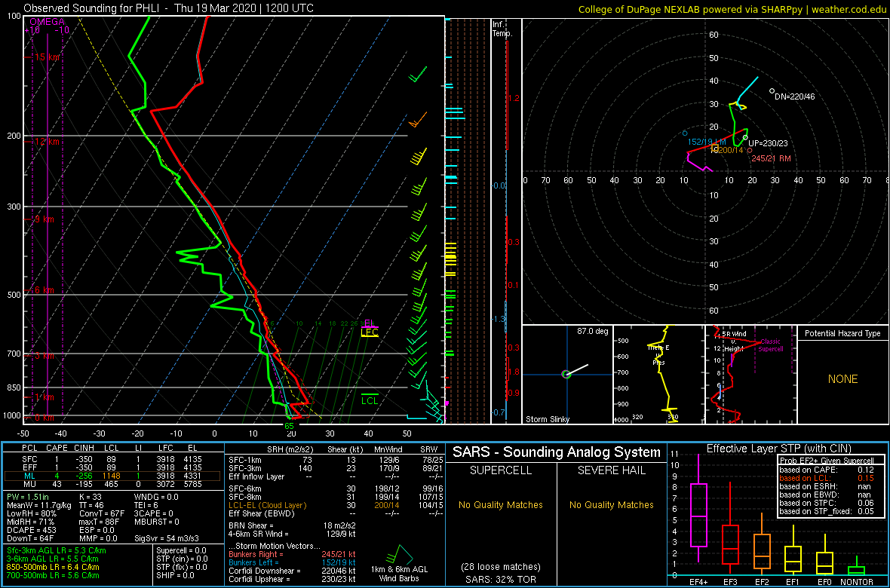Click the yellow LFC level label
Image resolution: width=890 pixels, height=588 pixels.
click(x=370, y=332)
